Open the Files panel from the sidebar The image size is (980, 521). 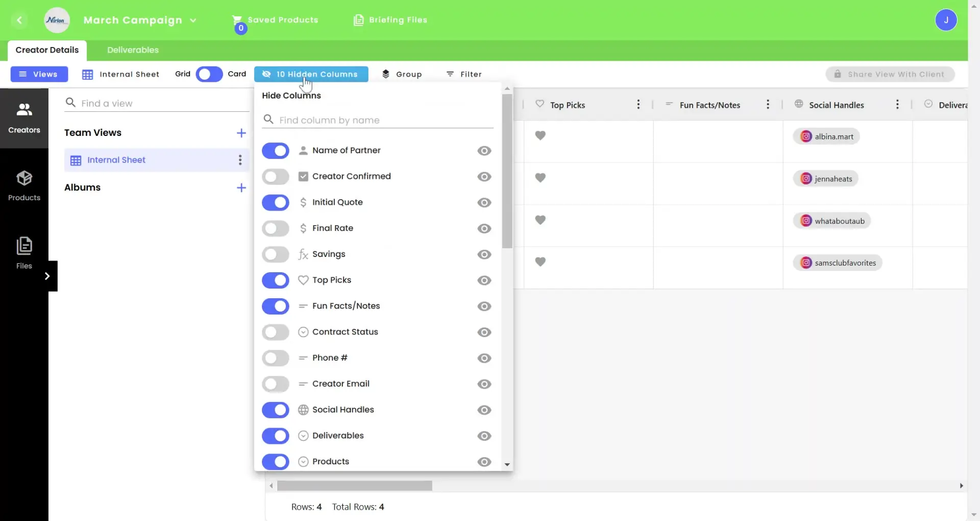(x=23, y=253)
